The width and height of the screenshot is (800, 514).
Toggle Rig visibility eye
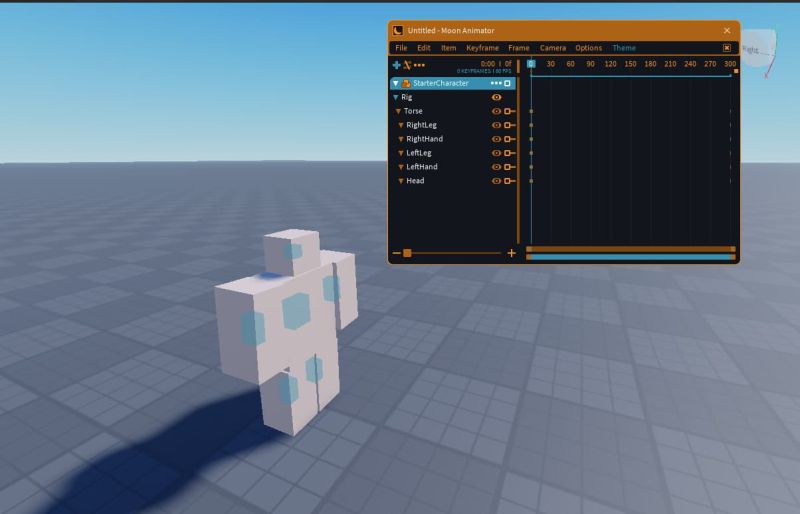pos(496,97)
